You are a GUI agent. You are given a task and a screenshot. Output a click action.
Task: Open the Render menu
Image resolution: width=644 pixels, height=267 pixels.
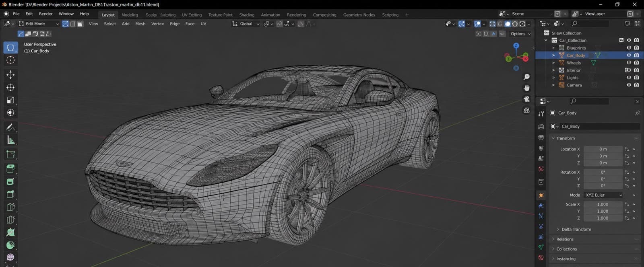pos(45,14)
